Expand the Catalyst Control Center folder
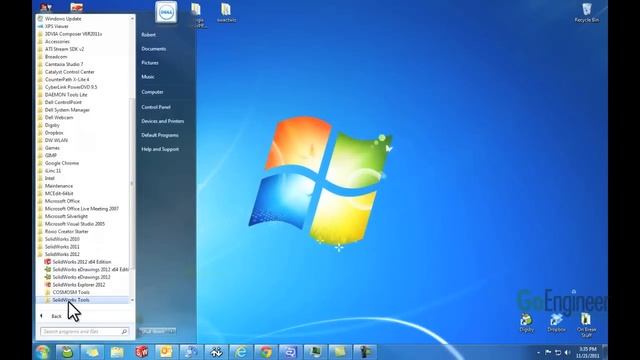Viewport: 640px width, 360px height. [69, 72]
